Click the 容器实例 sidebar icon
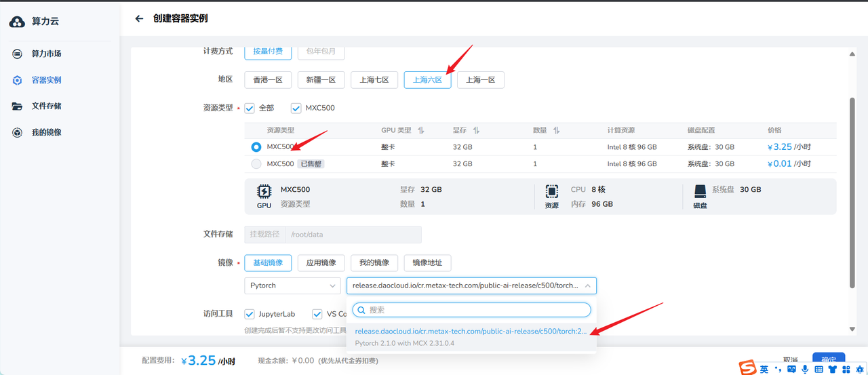Viewport: 868px width, 375px height. (x=18, y=80)
